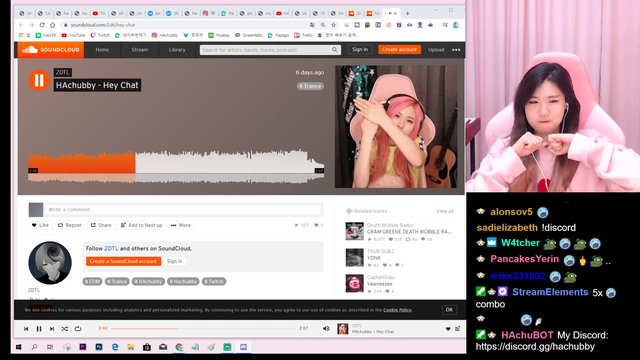
Task: Open the Trello bookmark
Action: point(303,35)
